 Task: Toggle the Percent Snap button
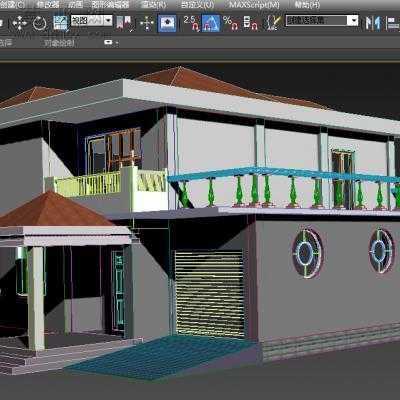(231, 23)
